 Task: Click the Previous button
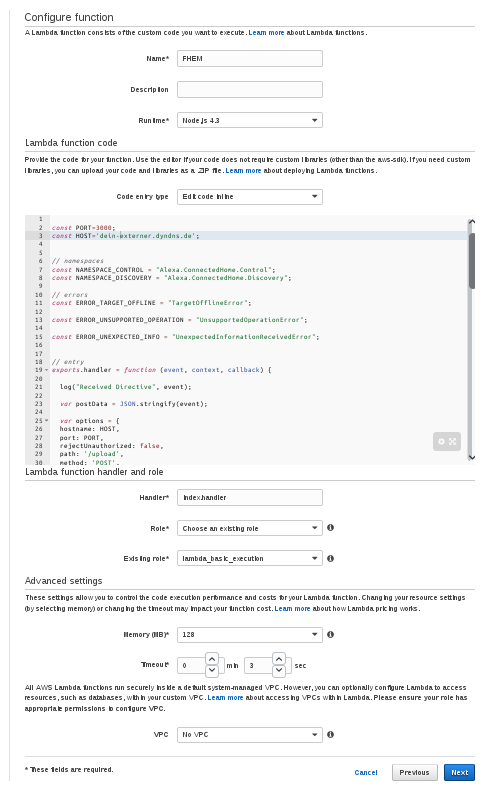pos(414,772)
